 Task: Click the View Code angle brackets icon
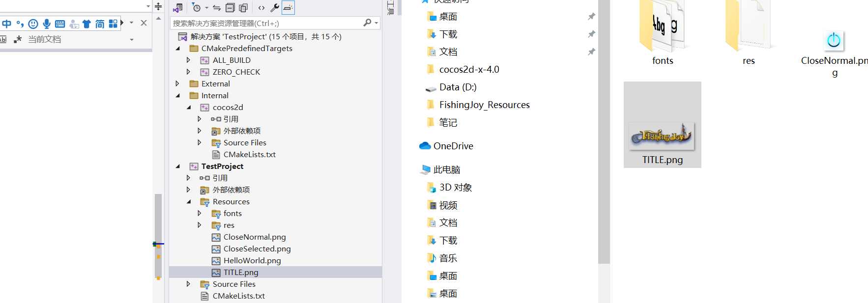[x=261, y=7]
